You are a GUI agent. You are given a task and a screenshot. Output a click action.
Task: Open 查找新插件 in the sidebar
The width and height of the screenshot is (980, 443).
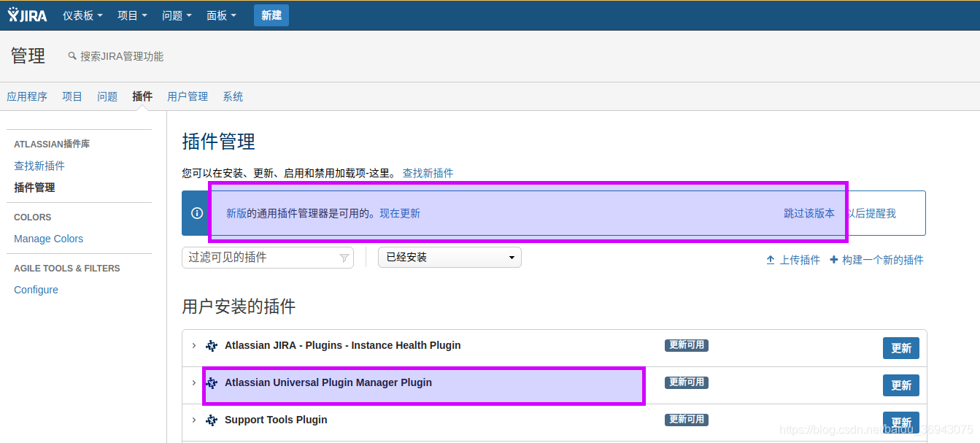pos(39,166)
